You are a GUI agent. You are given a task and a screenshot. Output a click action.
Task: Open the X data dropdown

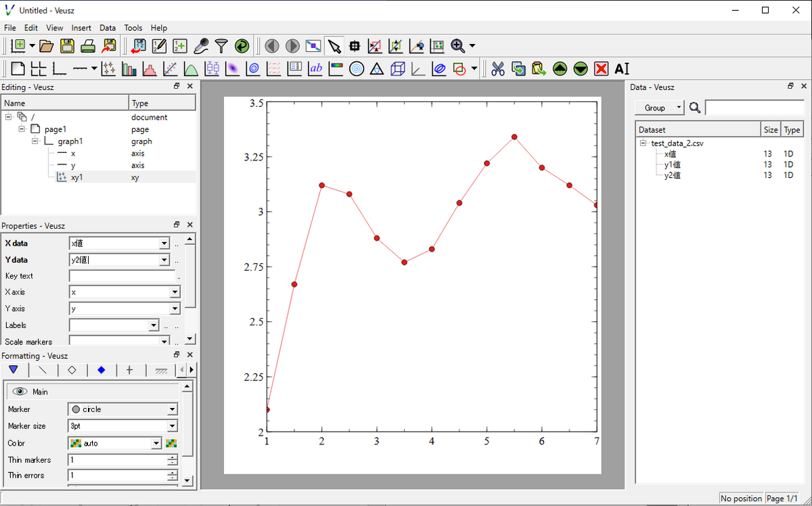164,244
